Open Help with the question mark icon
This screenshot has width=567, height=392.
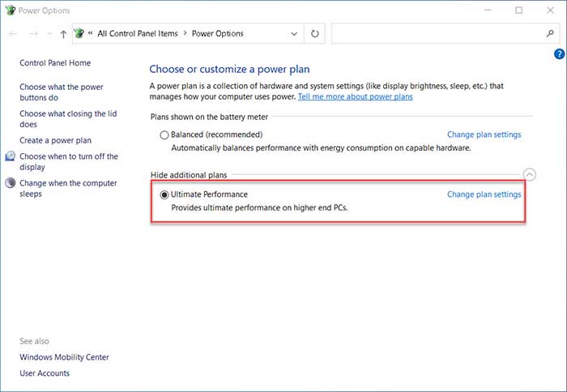coord(559,54)
